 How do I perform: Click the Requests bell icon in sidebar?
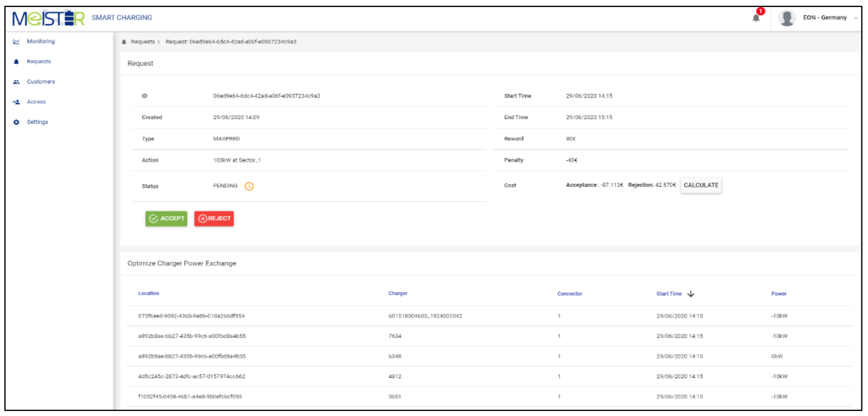pyautogui.click(x=16, y=62)
